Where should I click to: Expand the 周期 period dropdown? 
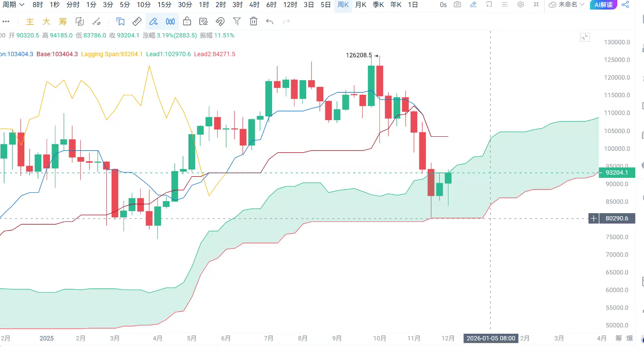coord(13,5)
